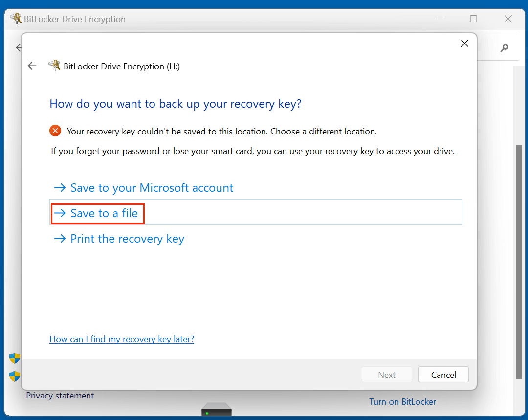Dismiss the dialog with its X button
The height and width of the screenshot is (420, 528).
pos(464,43)
